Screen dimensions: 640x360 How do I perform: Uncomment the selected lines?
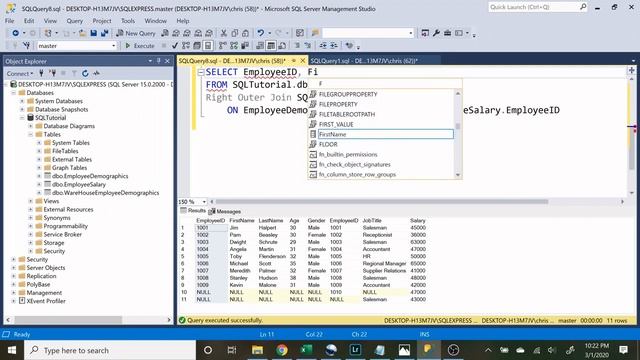click(x=308, y=46)
